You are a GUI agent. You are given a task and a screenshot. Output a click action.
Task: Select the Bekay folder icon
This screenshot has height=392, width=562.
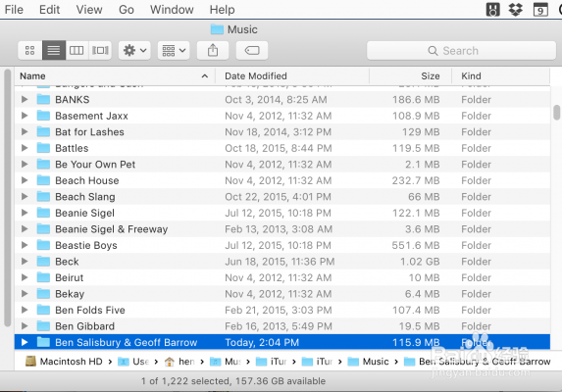(x=43, y=294)
